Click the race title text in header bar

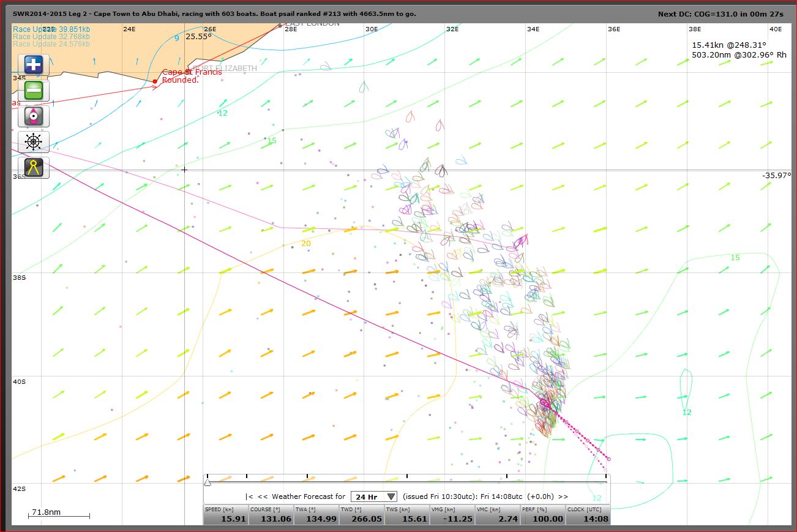pyautogui.click(x=215, y=13)
